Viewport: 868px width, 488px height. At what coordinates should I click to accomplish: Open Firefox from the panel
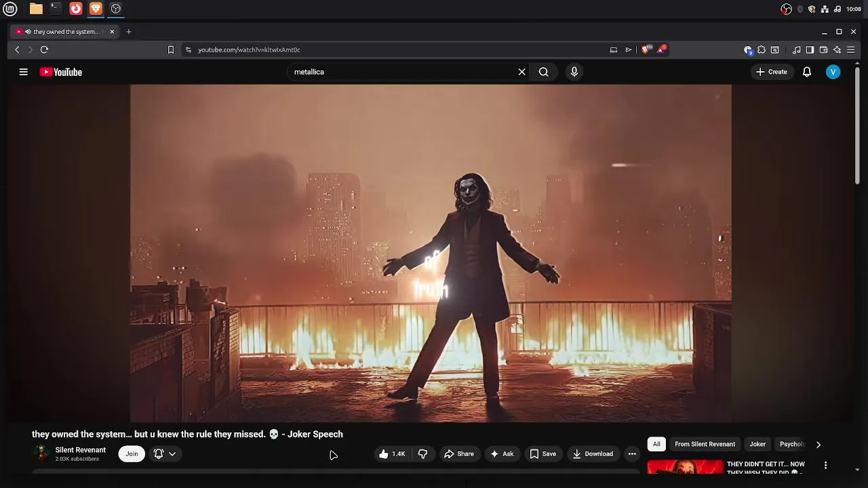click(76, 9)
